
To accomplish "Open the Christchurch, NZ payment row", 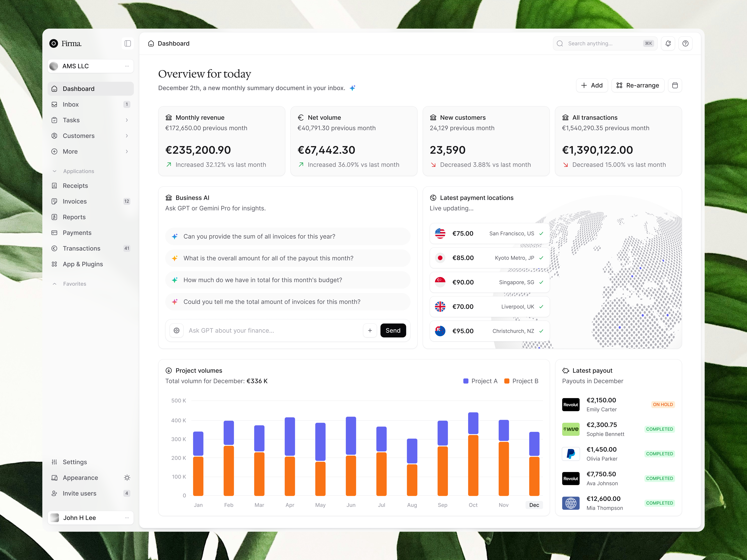I will pos(490,331).
